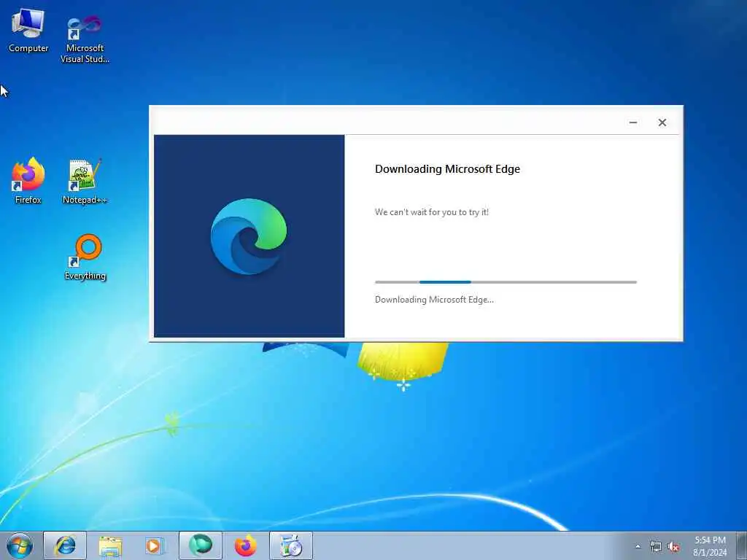Image resolution: width=747 pixels, height=560 pixels.
Task: Select the Everything search desktop shortcut
Action: (85, 257)
